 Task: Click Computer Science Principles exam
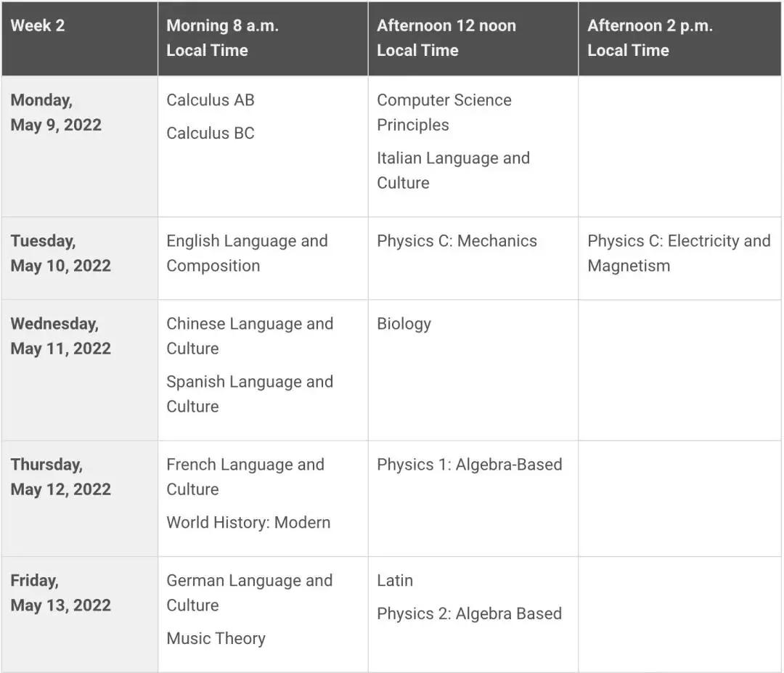[444, 113]
